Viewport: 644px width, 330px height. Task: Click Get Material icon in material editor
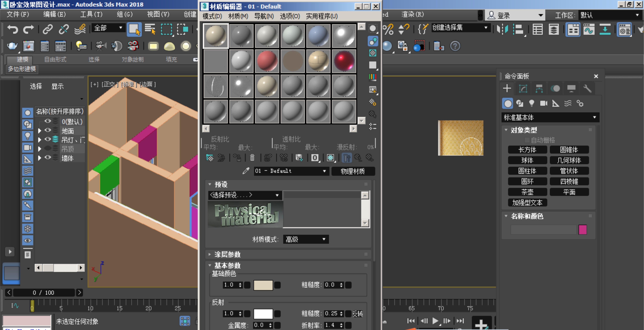(x=209, y=158)
